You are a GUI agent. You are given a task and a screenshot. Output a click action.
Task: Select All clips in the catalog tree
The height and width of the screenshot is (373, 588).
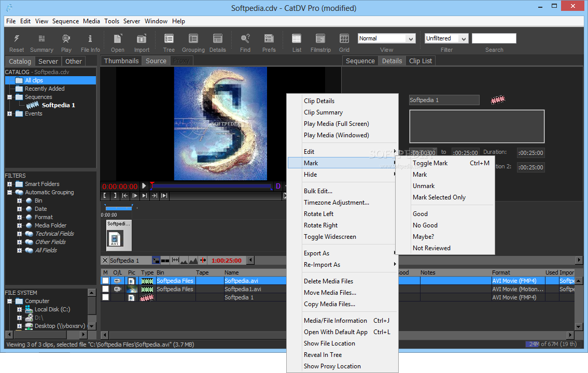tap(34, 80)
